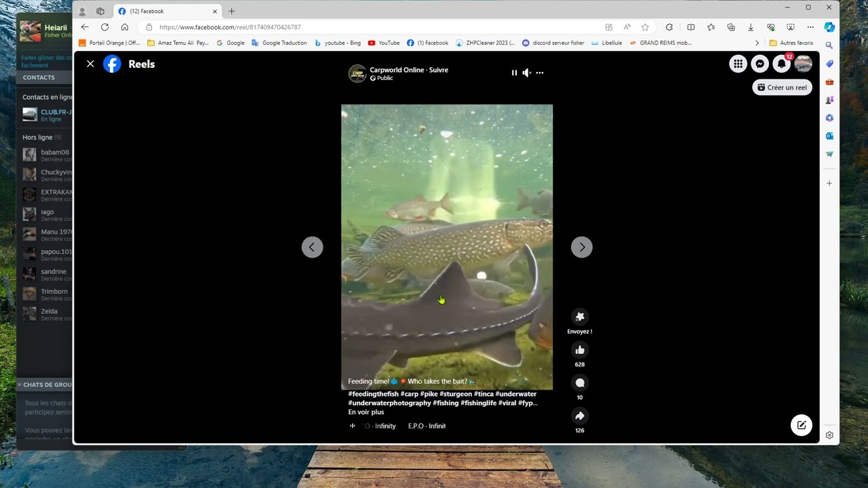
Task: Open the Facebook apps grid menu
Action: (x=738, y=64)
